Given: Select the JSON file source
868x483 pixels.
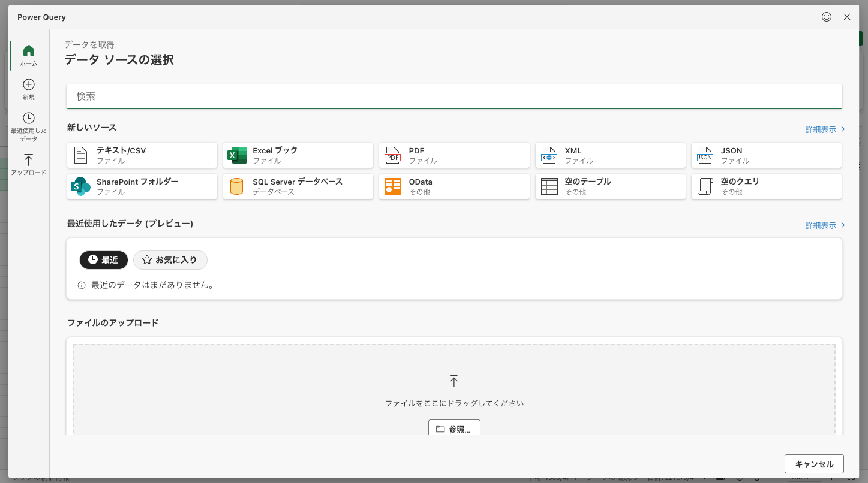Looking at the screenshot, I should 767,155.
